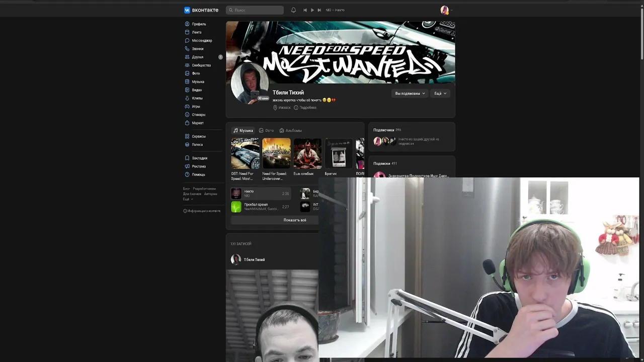Open Музыка icon in sidebar
The height and width of the screenshot is (362, 644).
(x=187, y=82)
